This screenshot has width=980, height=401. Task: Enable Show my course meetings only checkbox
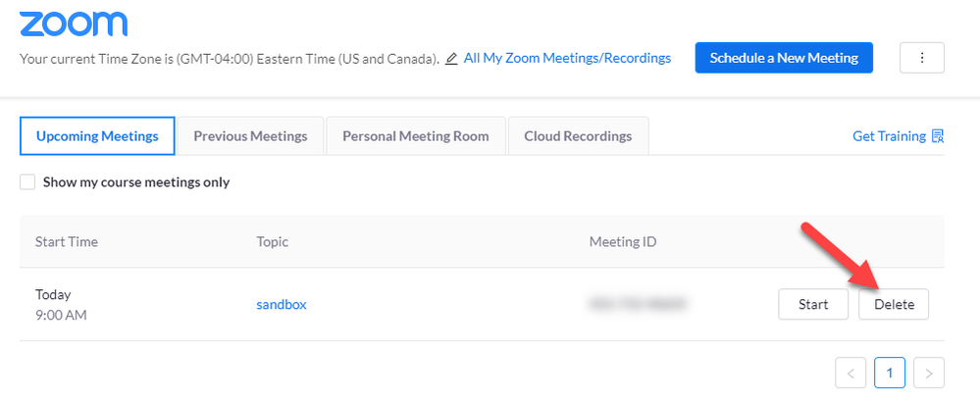[28, 182]
